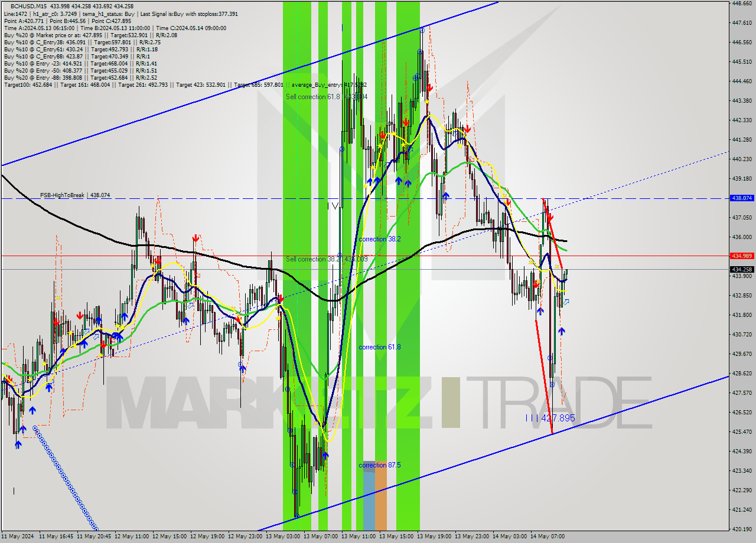The height and width of the screenshot is (543, 756).
Task: Click 425.470 on the price axis
Action: (x=741, y=431)
